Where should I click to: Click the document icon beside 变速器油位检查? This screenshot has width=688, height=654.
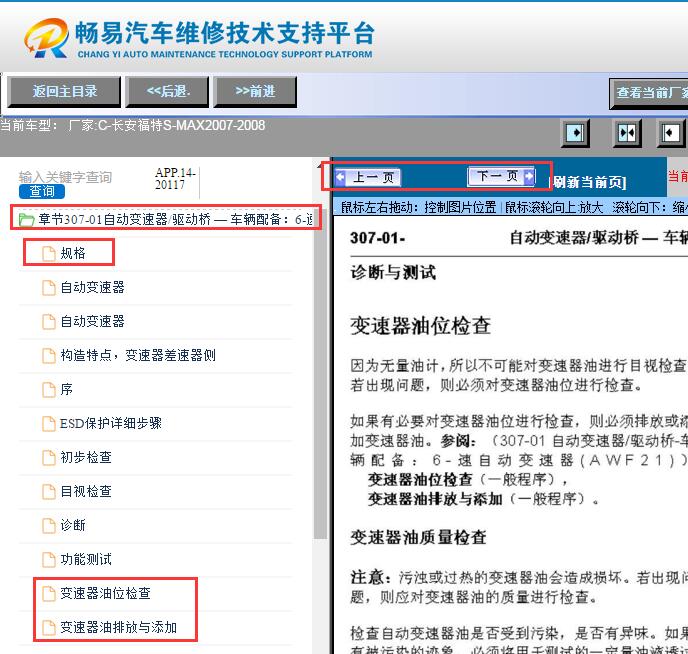pos(49,593)
